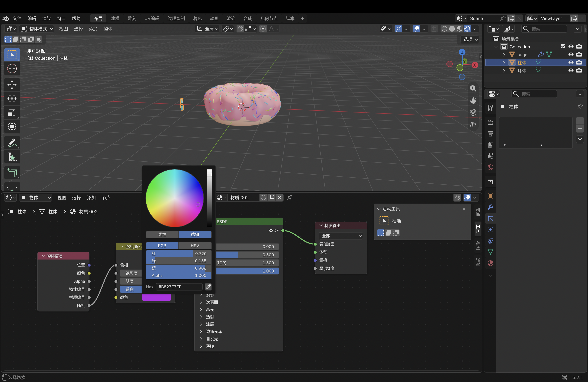Expand the 环体 object in outliner
The height and width of the screenshot is (382, 588).
coord(504,71)
